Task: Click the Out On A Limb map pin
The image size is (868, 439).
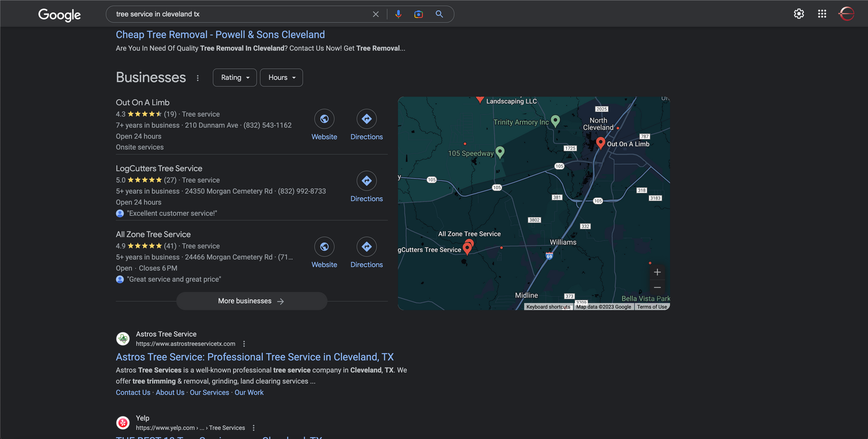Action: (600, 142)
